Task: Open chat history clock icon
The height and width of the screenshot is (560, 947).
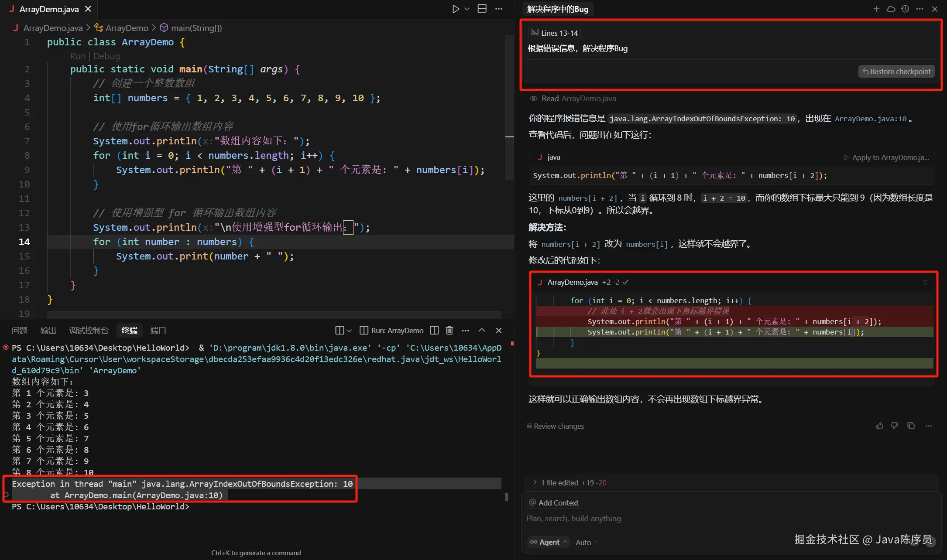Action: (x=905, y=9)
